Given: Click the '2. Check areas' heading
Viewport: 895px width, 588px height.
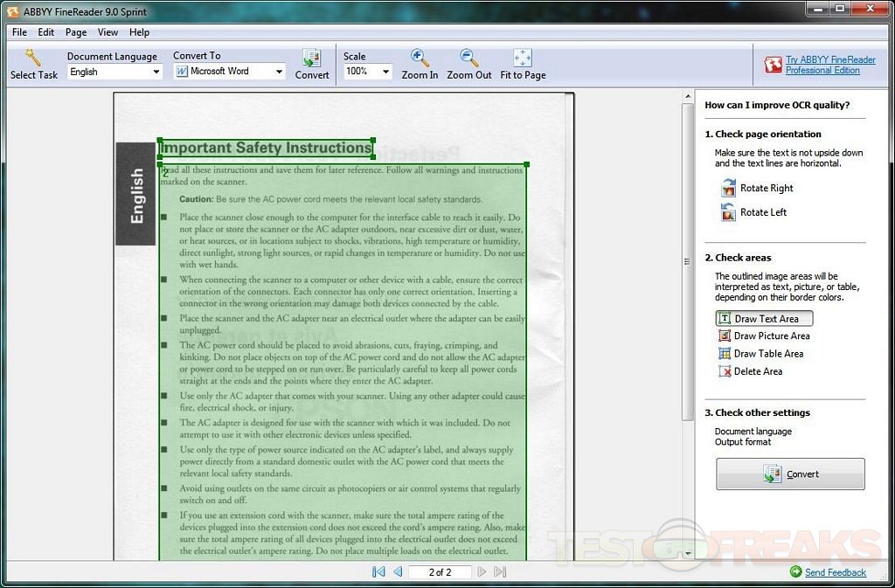Looking at the screenshot, I should pyautogui.click(x=738, y=258).
